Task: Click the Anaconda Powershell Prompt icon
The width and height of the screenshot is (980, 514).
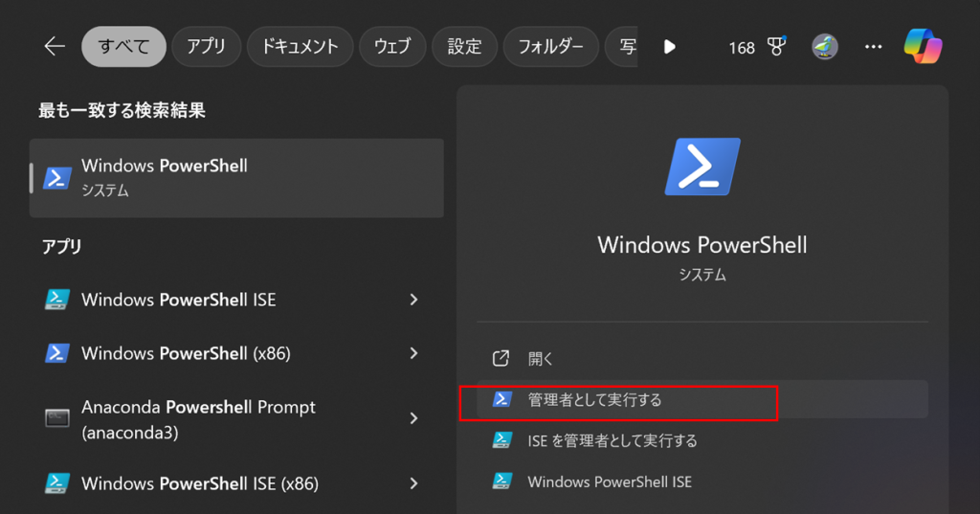Action: [x=57, y=419]
